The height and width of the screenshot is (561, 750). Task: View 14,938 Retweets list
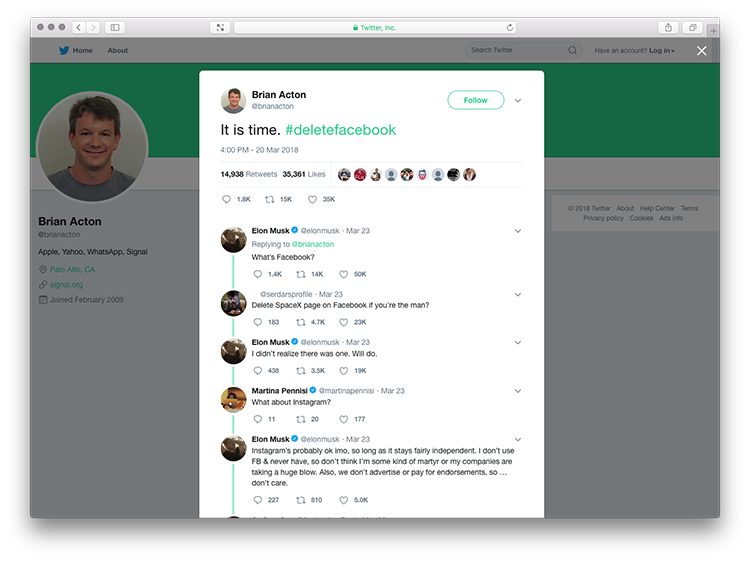249,174
